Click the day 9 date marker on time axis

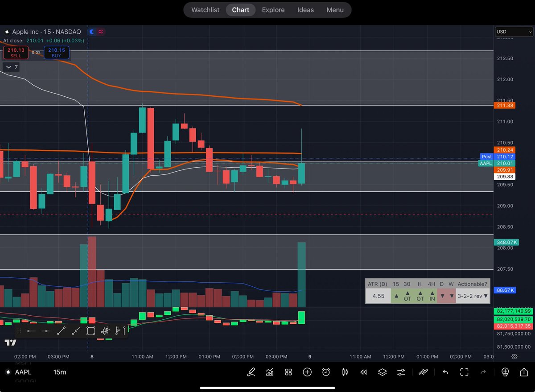click(x=309, y=356)
